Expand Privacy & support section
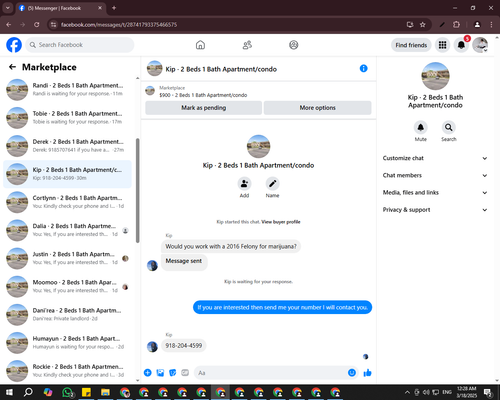 point(435,210)
